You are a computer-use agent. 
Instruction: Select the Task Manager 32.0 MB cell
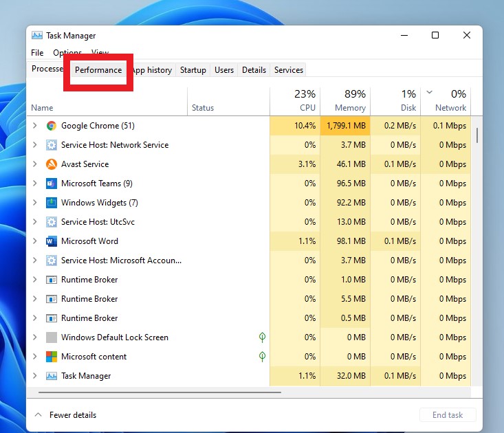pos(345,376)
